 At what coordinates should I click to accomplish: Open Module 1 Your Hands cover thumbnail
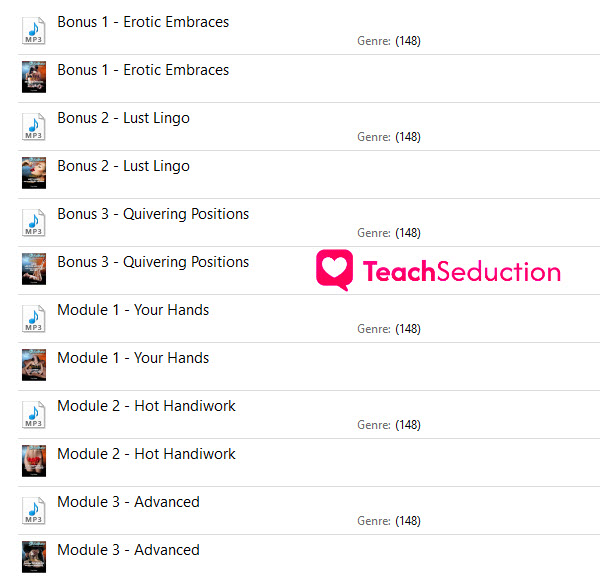pos(34,365)
